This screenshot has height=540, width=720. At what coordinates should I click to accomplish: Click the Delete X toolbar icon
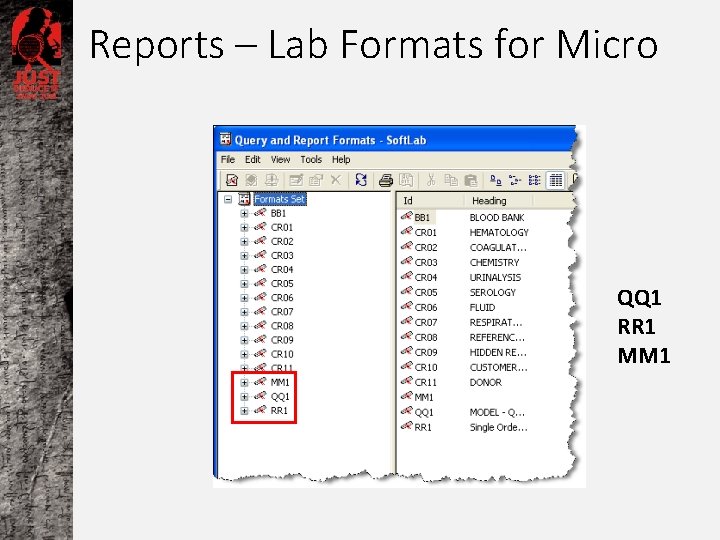[336, 180]
